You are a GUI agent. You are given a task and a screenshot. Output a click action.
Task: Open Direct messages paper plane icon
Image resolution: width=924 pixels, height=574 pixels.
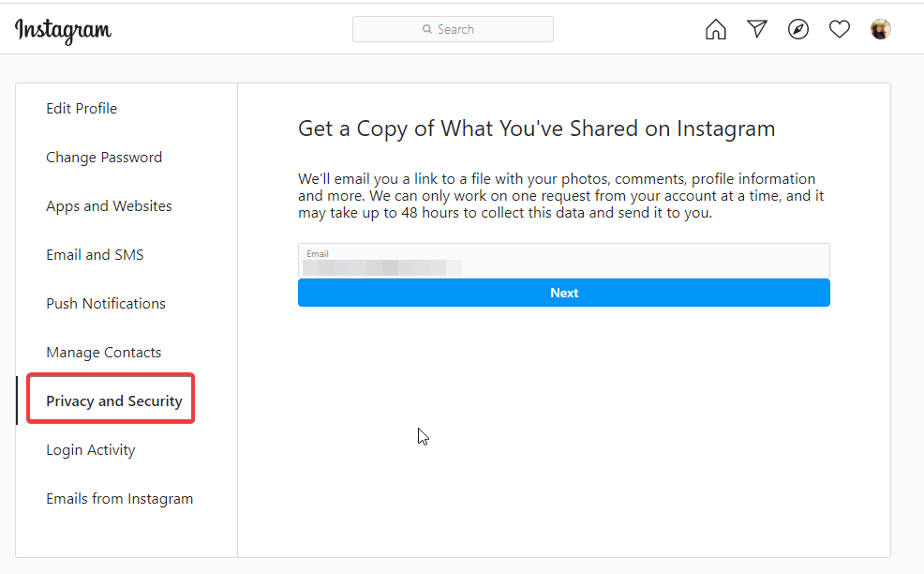coord(757,29)
